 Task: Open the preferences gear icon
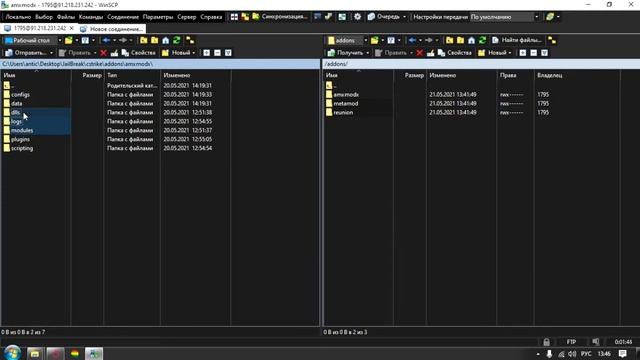tap(357, 17)
